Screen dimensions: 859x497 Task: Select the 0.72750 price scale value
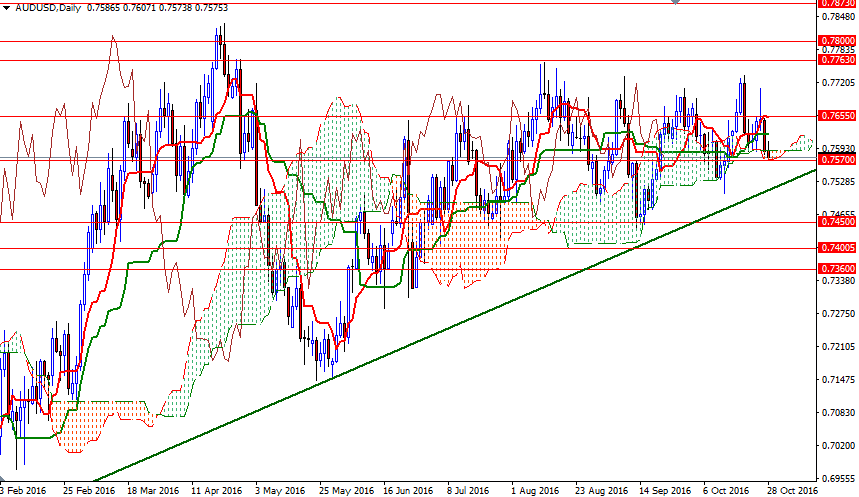coord(838,314)
